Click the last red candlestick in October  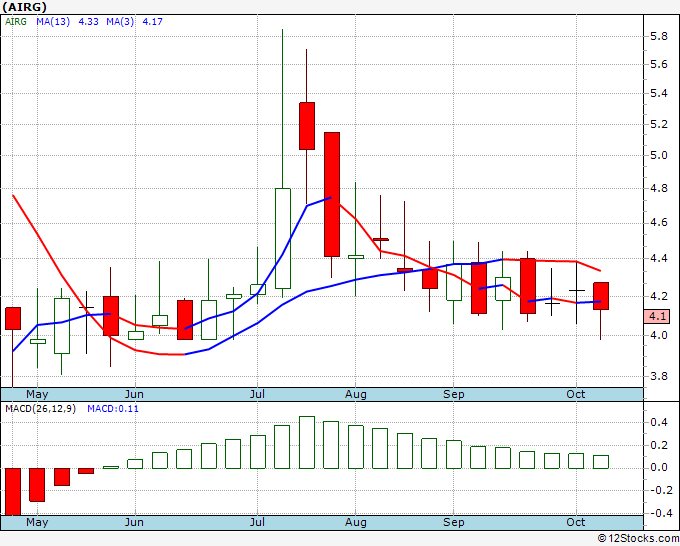tap(601, 296)
